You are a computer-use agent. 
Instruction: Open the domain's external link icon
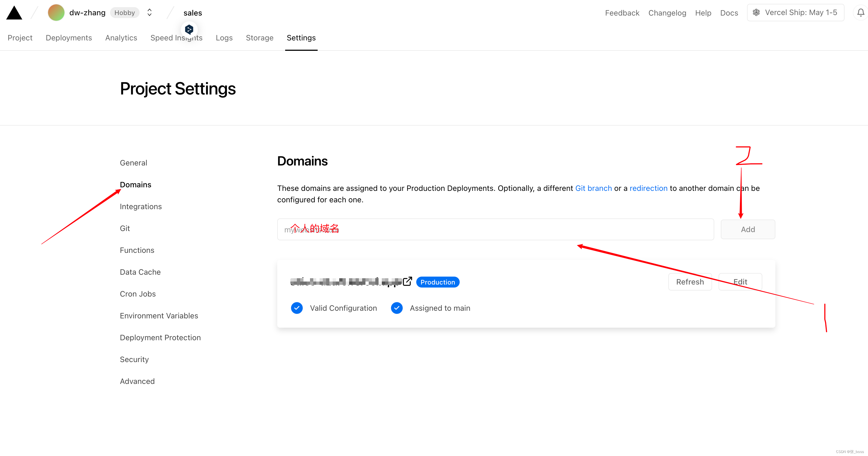408,282
